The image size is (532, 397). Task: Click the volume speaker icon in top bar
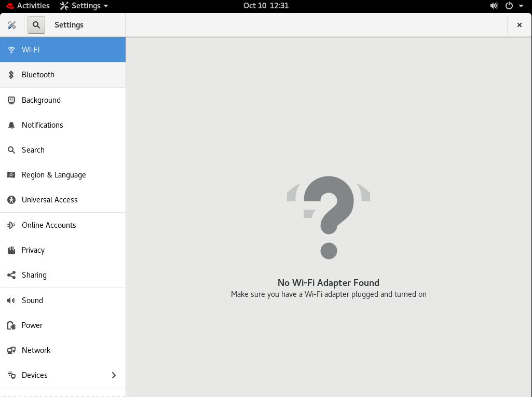tap(494, 6)
